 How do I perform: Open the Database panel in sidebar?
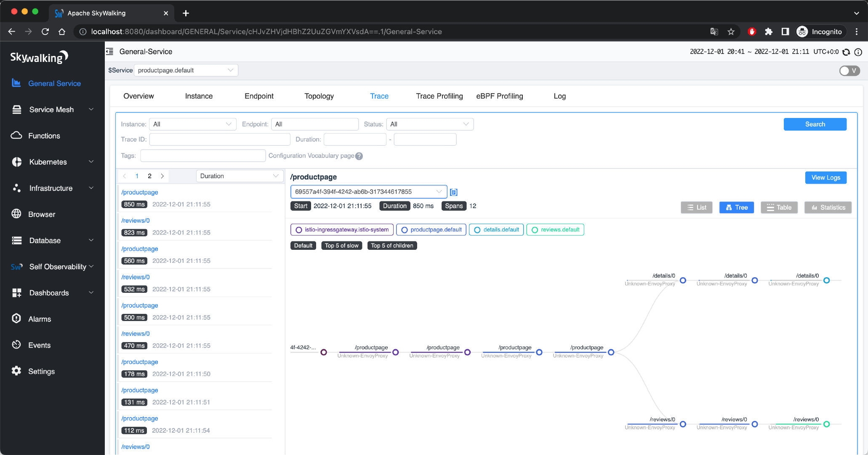(x=16, y=240)
